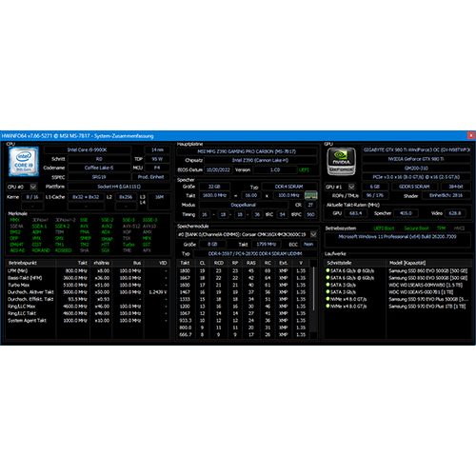Image resolution: width=476 pixels, height=476 pixels.
Task: Click the Coffee Lake-S codename field
Action: click(x=99, y=168)
